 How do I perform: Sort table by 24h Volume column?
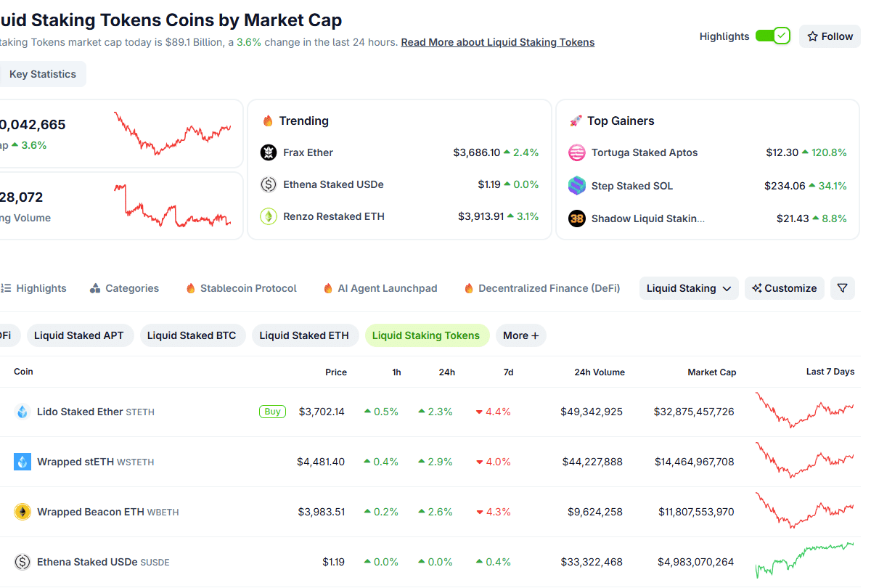click(600, 372)
